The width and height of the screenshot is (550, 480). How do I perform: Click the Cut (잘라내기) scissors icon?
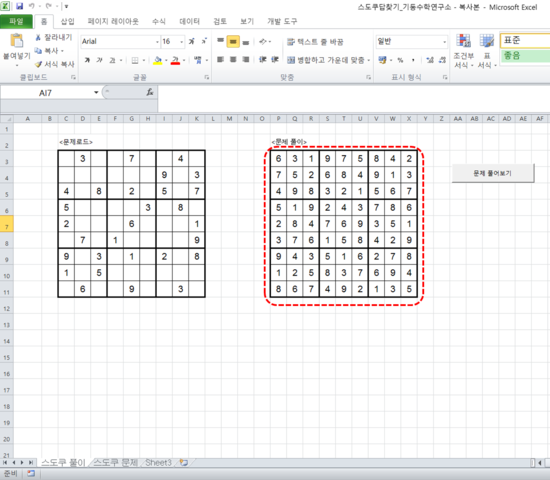click(38, 37)
